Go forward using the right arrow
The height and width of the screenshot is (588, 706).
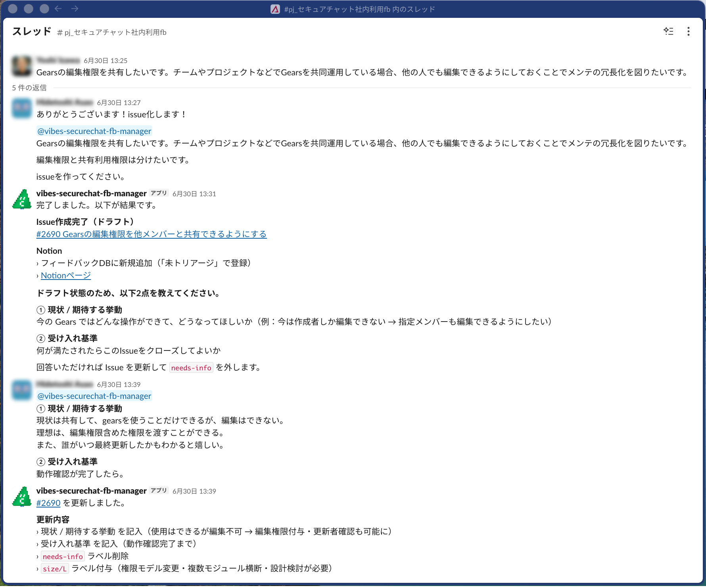(x=75, y=9)
